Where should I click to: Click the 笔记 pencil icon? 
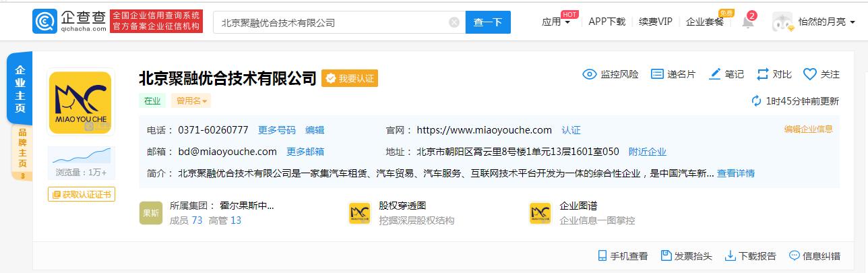[716, 74]
